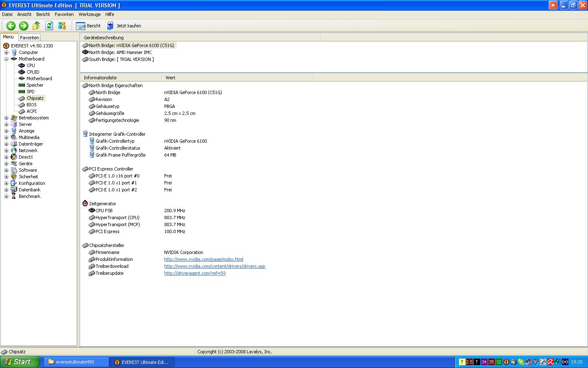588x368 pixels.
Task: Select Speicher in the tree
Action: [35, 85]
